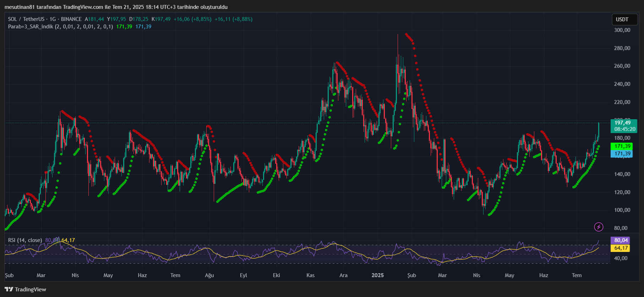Click the TradingView logo at bottom

pos(25,289)
